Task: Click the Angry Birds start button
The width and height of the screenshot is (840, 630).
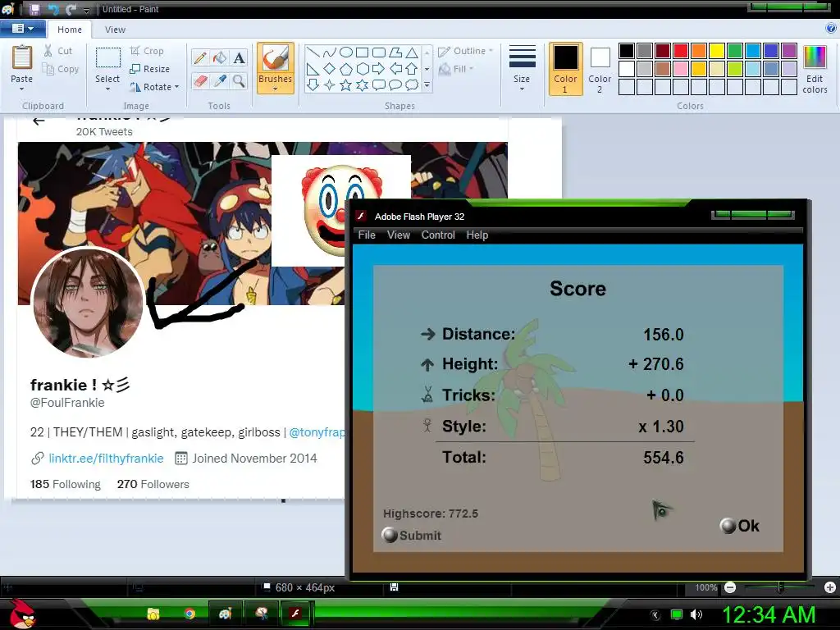Action: tap(22, 614)
